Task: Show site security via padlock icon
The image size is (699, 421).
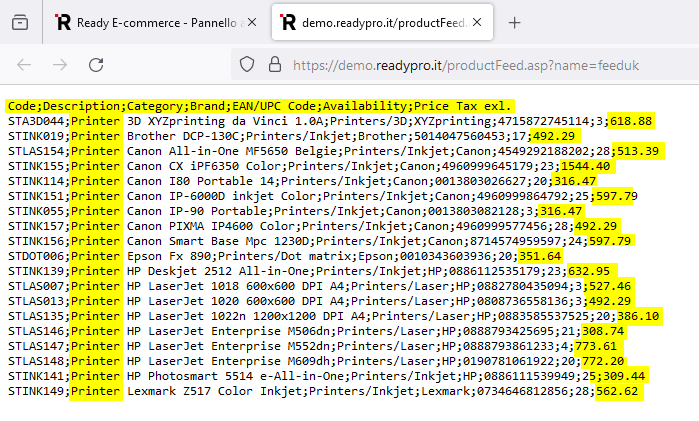Action: [275, 65]
